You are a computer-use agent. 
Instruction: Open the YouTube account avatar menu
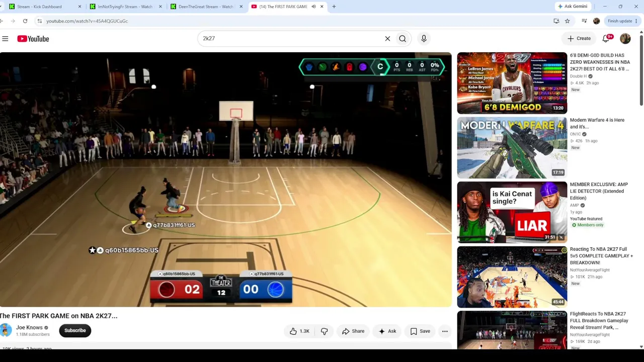(x=625, y=39)
